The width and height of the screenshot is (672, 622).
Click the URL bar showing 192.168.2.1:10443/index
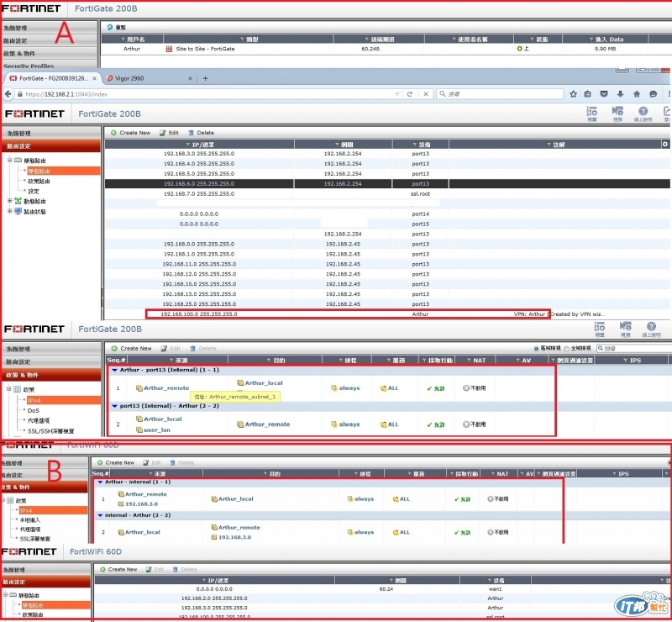pos(206,94)
